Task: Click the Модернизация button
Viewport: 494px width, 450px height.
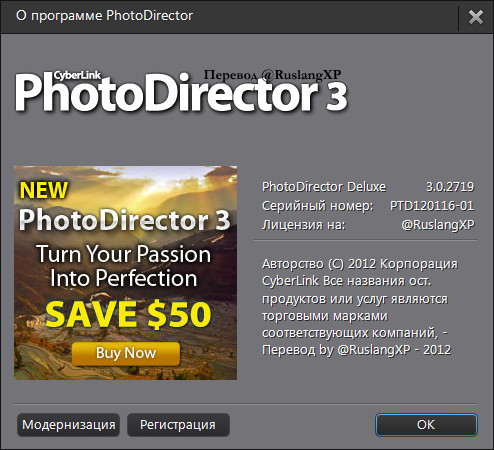Action: (68, 425)
